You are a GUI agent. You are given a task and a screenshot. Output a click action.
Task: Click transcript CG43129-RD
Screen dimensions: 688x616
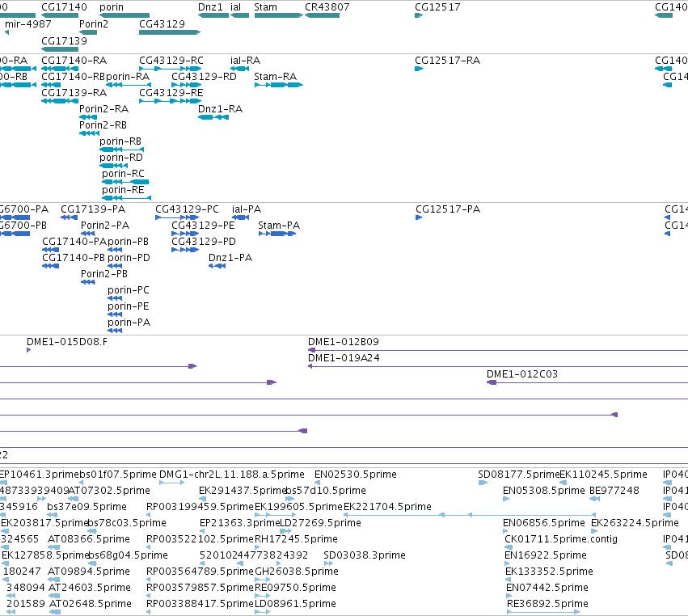click(187, 85)
